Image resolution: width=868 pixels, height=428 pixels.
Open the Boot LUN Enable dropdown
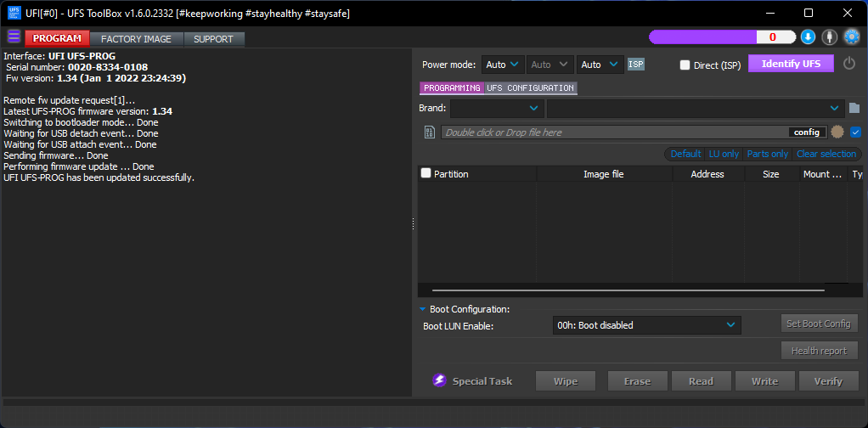click(646, 325)
